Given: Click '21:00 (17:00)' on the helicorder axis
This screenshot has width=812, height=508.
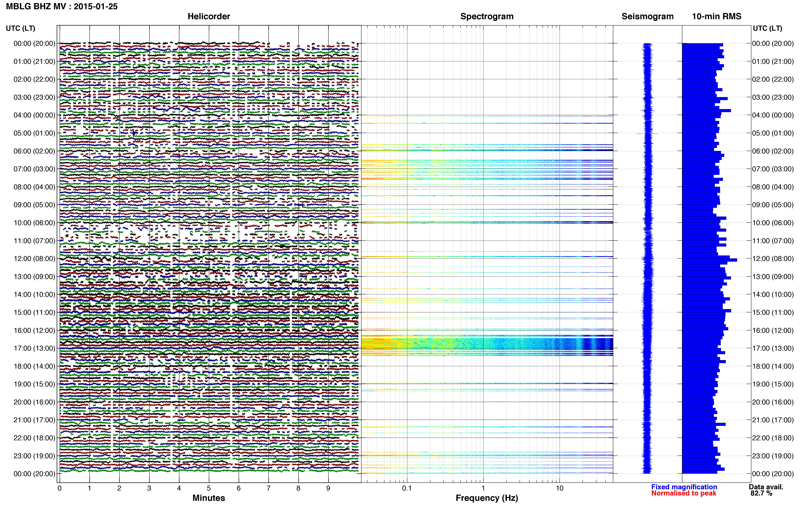Looking at the screenshot, I should point(34,420).
